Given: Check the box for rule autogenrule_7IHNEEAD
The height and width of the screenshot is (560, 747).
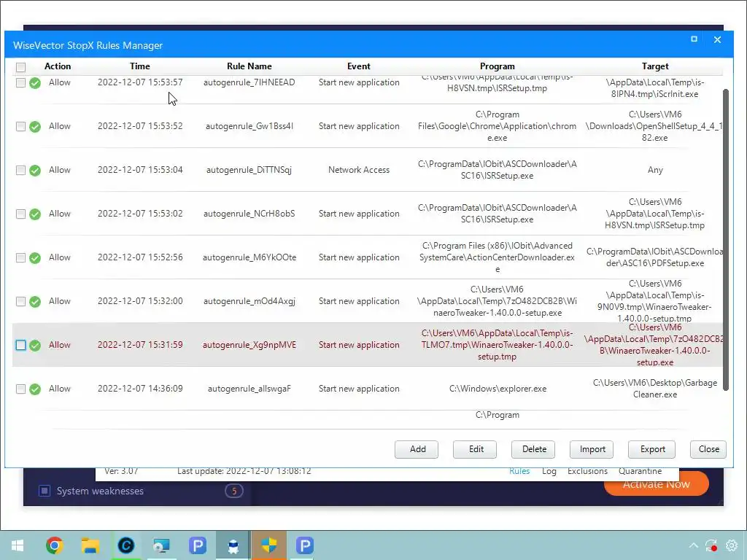Looking at the screenshot, I should pyautogui.click(x=20, y=83).
